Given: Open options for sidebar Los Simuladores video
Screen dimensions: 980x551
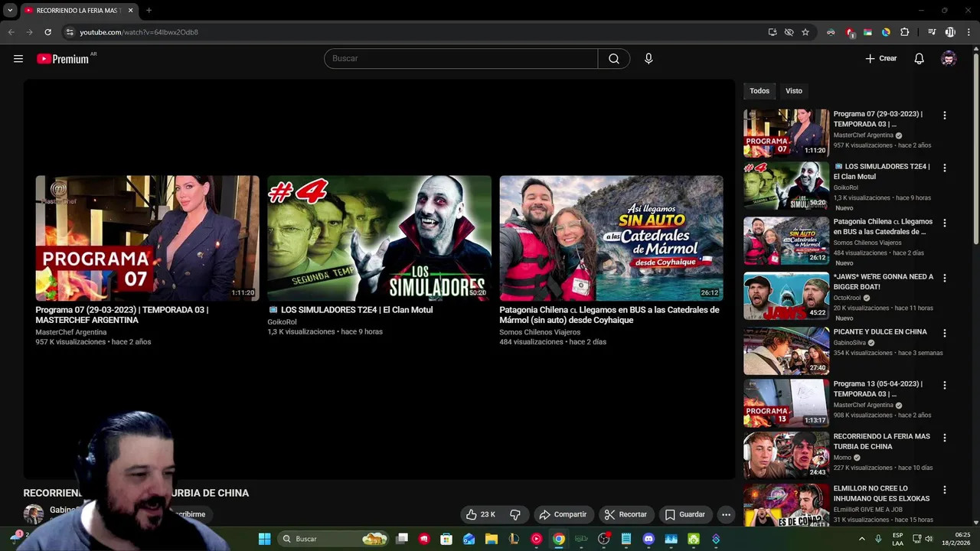Looking at the screenshot, I should [944, 168].
